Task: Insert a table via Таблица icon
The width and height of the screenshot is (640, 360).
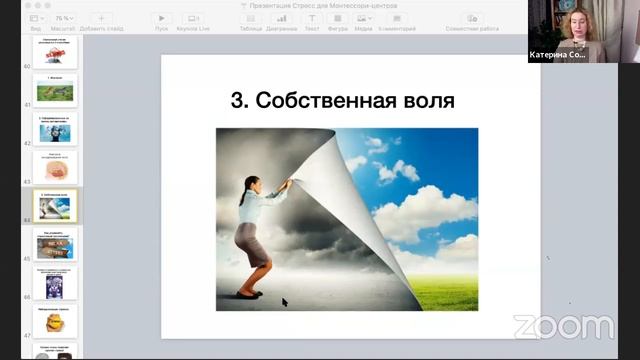Action: tap(251, 19)
